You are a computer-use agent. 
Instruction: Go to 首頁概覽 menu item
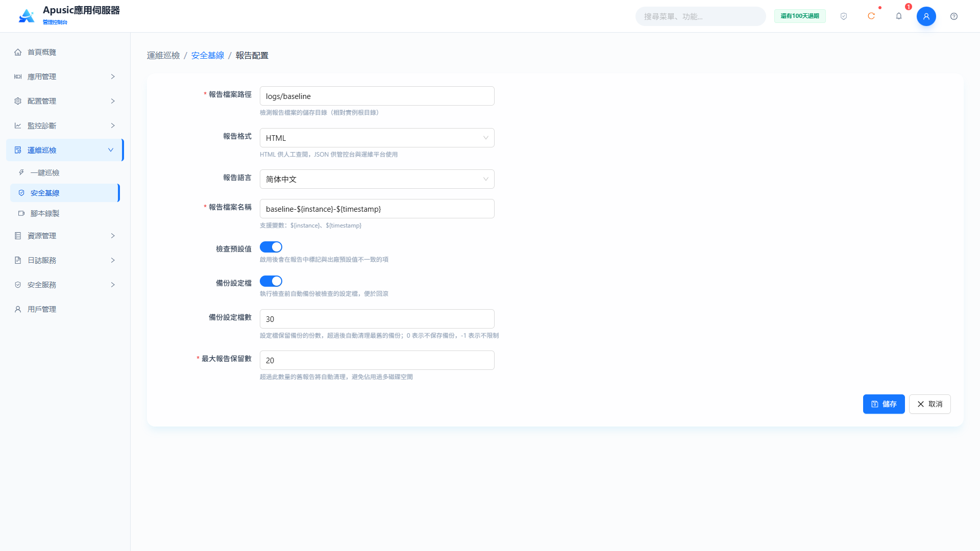65,52
